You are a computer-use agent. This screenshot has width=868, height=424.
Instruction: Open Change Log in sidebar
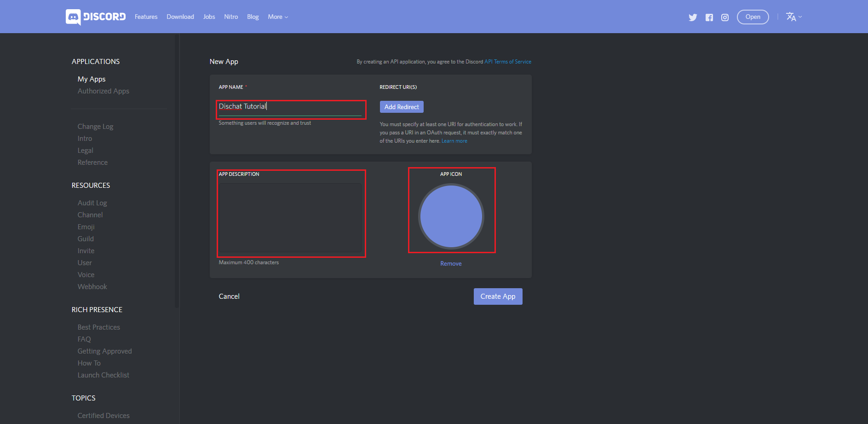point(95,127)
